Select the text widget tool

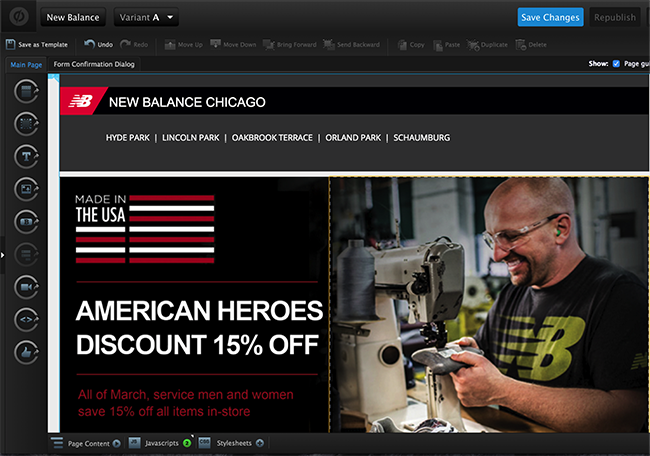[27, 157]
